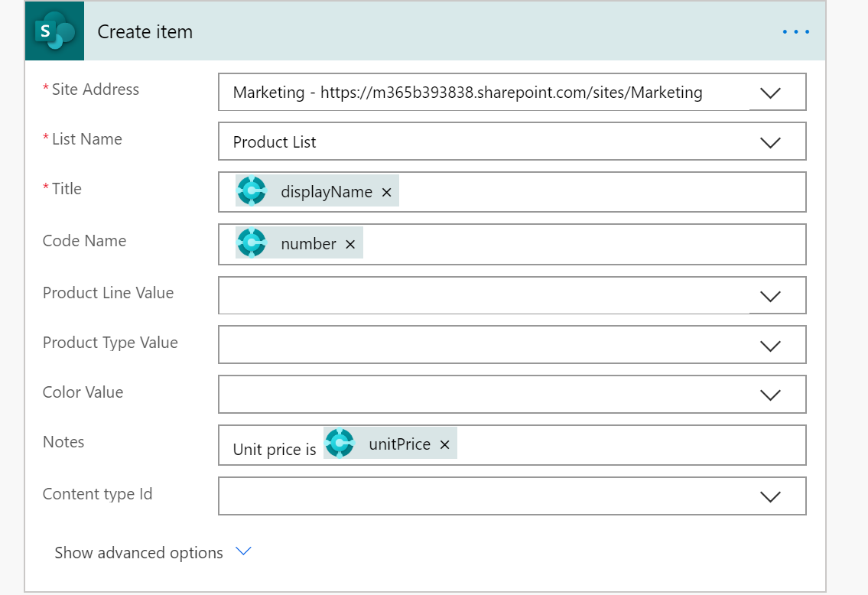Open the Color Value dropdown
This screenshot has height=595, width=868.
point(770,395)
